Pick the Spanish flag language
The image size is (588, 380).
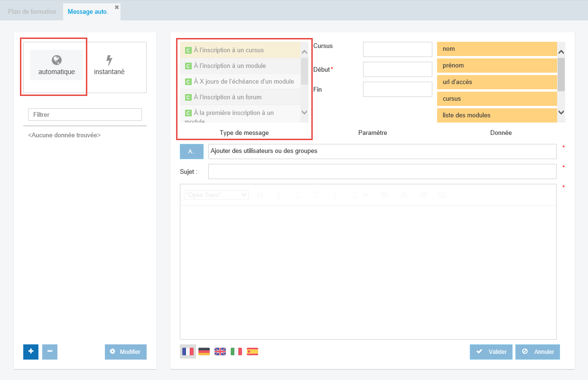pos(252,351)
